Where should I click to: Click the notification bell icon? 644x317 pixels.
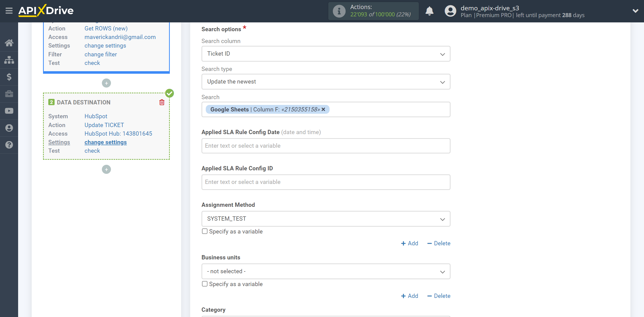430,11
